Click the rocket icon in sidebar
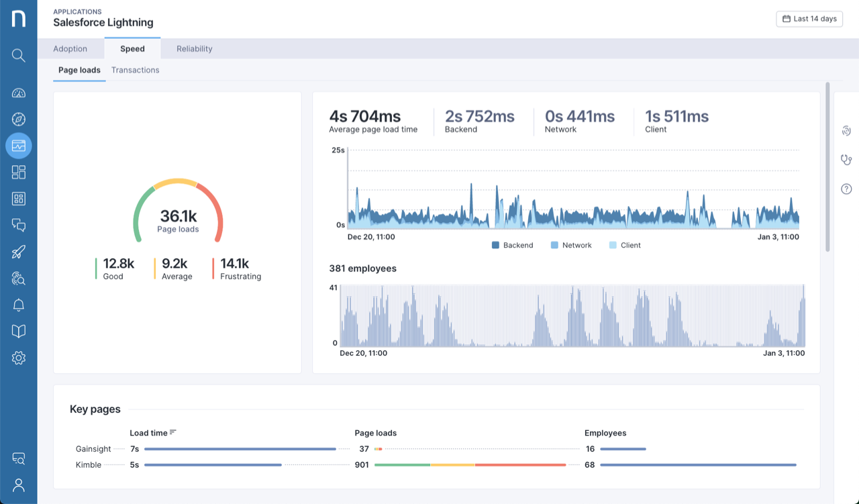 19,252
